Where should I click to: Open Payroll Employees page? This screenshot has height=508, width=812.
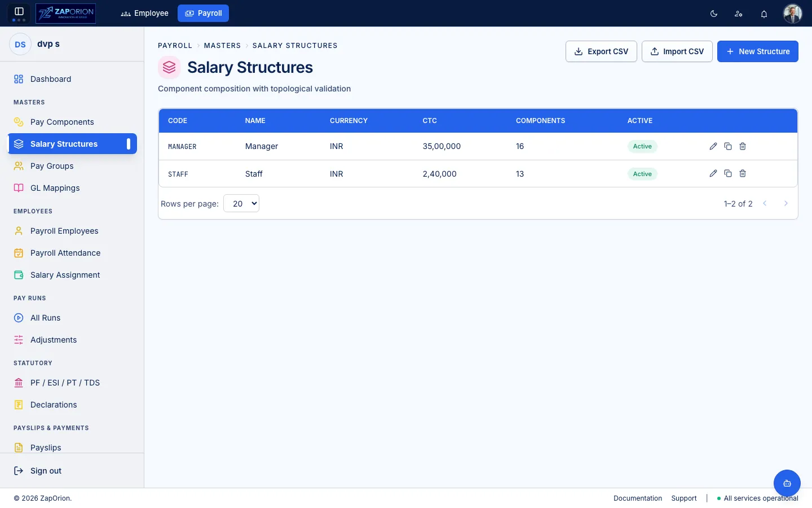72,231
